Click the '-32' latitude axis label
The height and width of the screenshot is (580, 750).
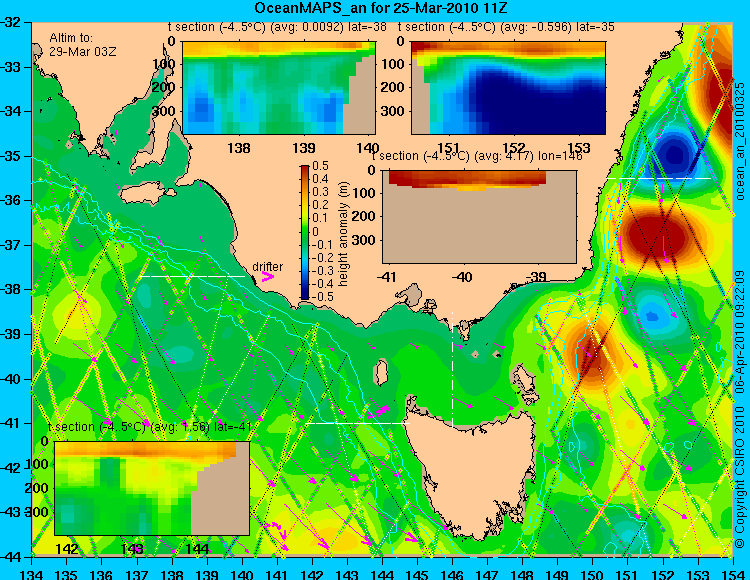click(11, 22)
